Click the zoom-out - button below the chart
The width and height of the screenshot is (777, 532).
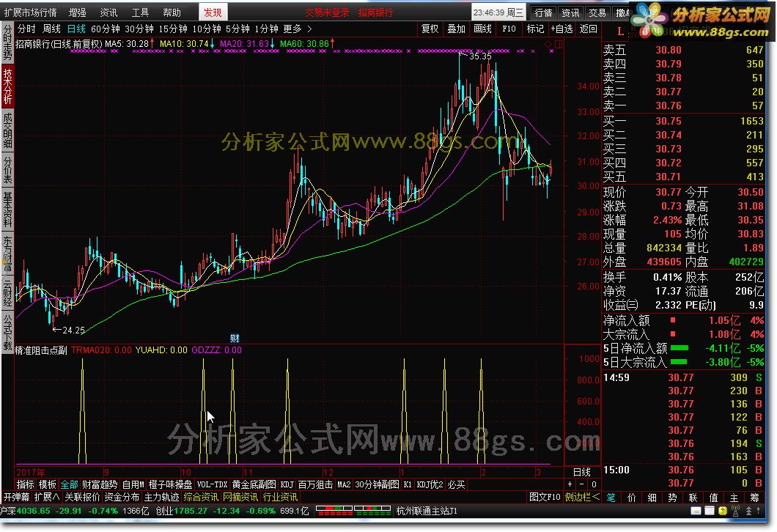[582, 484]
